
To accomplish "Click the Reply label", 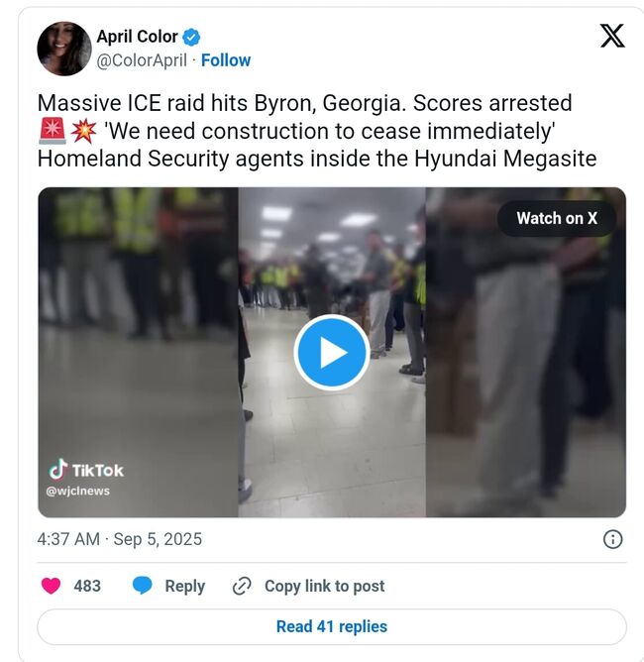I will click(185, 587).
